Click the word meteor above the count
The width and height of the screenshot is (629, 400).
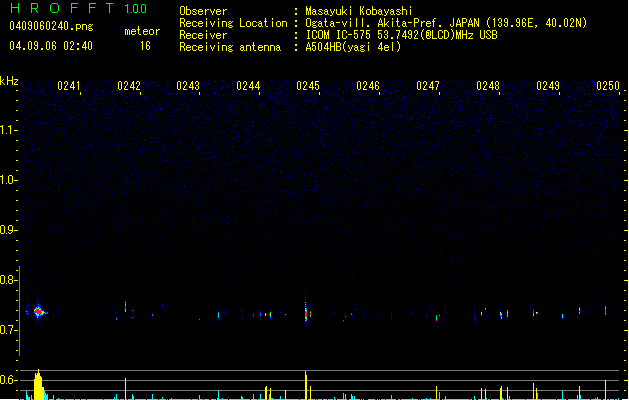(x=142, y=31)
